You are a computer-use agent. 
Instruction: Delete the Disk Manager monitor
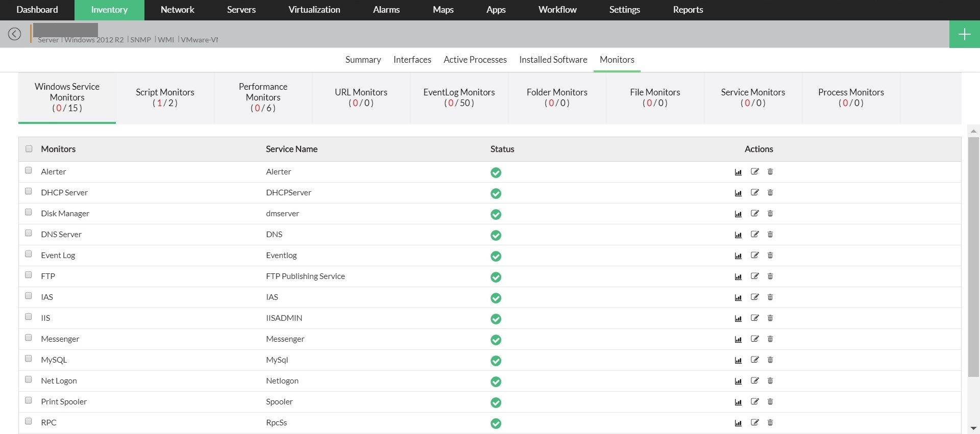point(770,214)
